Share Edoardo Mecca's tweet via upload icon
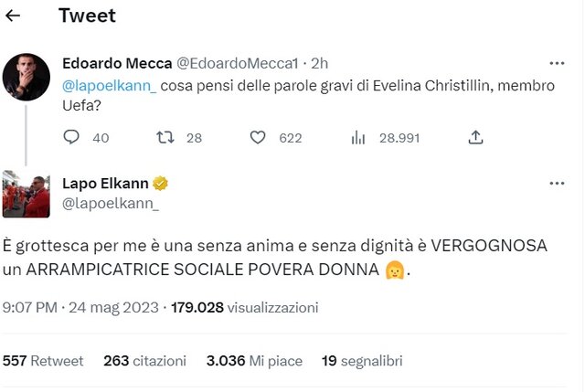The height and width of the screenshot is (392, 585). (475, 137)
